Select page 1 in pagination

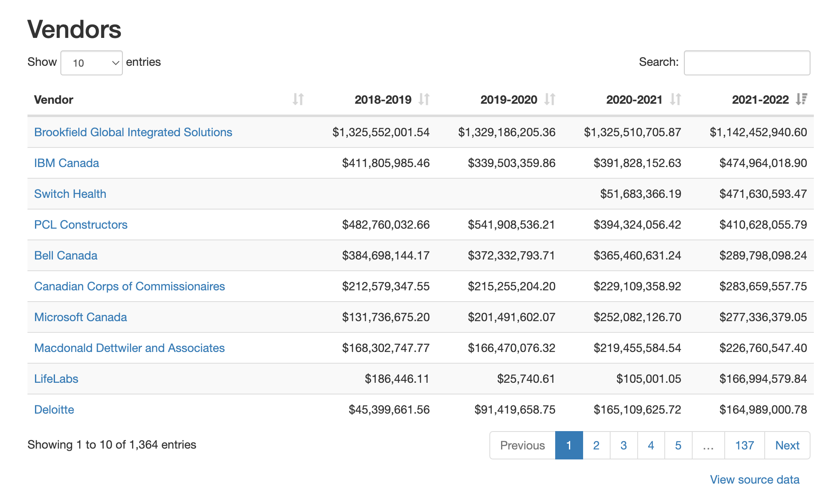569,445
